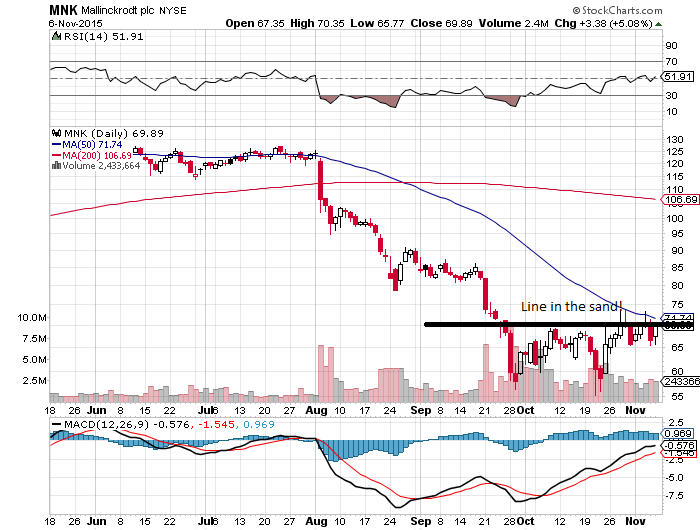
Task: Click the 10.0M volume axis label
Action: pos(32,317)
